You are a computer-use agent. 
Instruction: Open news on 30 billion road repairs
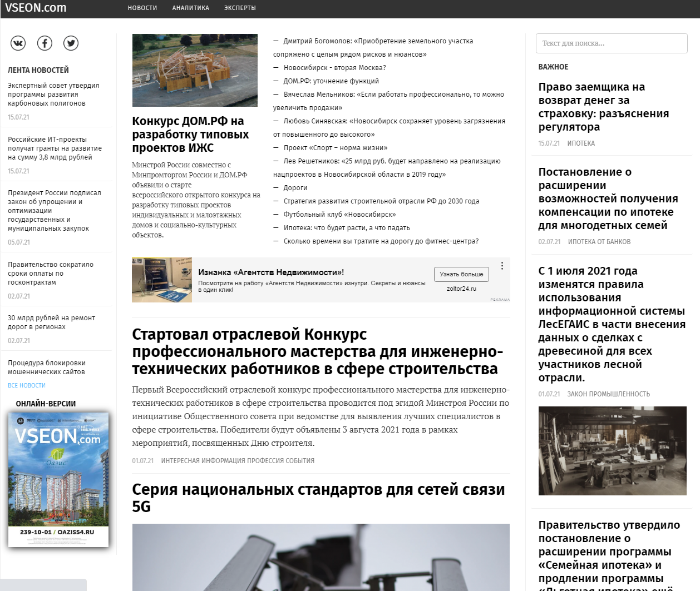coord(51,322)
